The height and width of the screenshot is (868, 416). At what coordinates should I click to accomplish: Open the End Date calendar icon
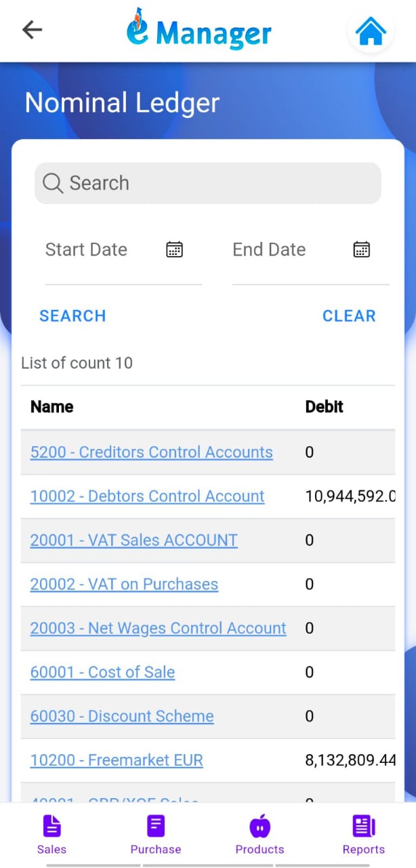point(362,250)
